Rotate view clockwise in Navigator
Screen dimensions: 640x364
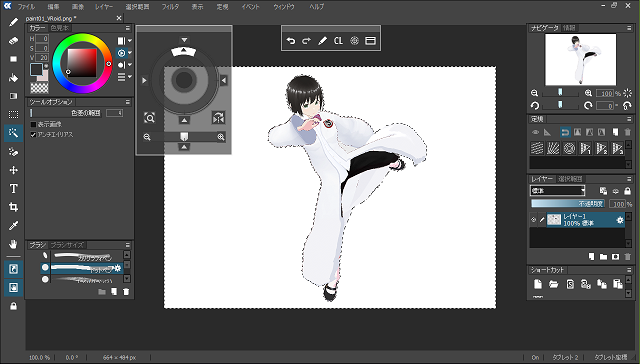pos(588,106)
